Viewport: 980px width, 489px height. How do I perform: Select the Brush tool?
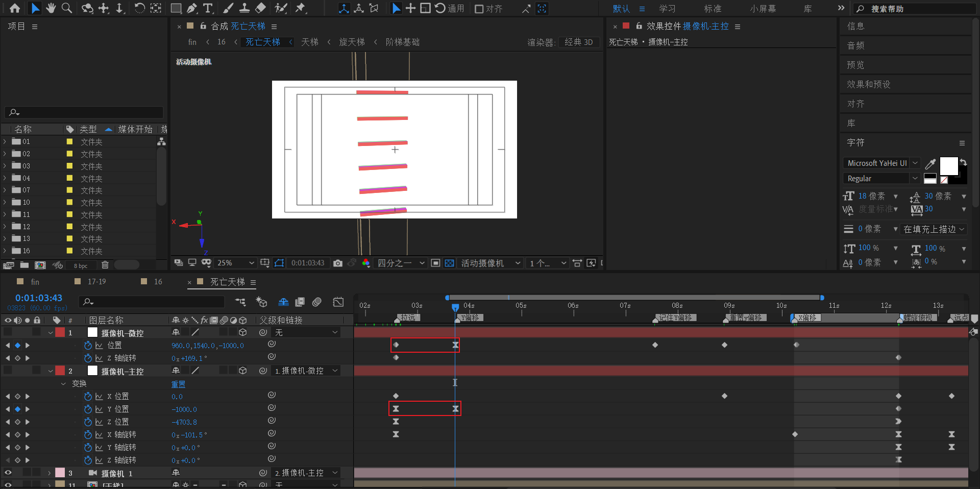228,8
